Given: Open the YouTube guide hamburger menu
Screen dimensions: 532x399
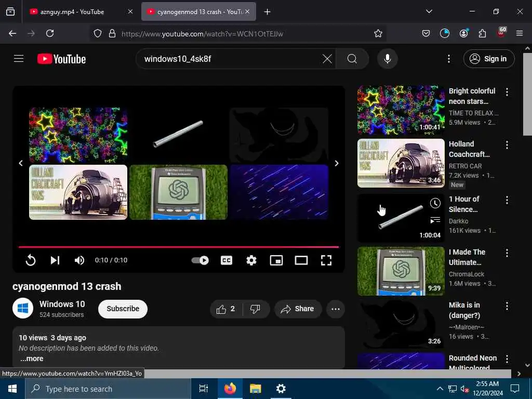Looking at the screenshot, I should click(x=19, y=59).
